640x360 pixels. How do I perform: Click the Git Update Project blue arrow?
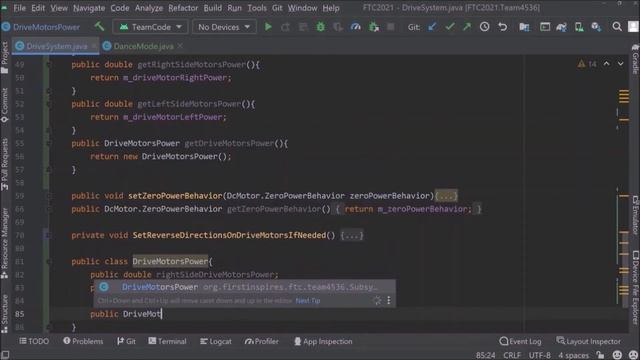click(x=432, y=27)
